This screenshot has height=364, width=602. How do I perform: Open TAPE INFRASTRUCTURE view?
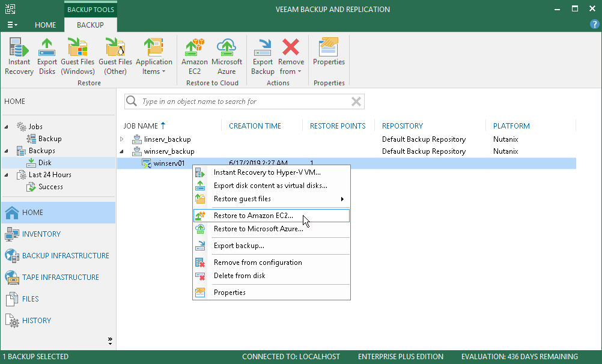pos(58,278)
